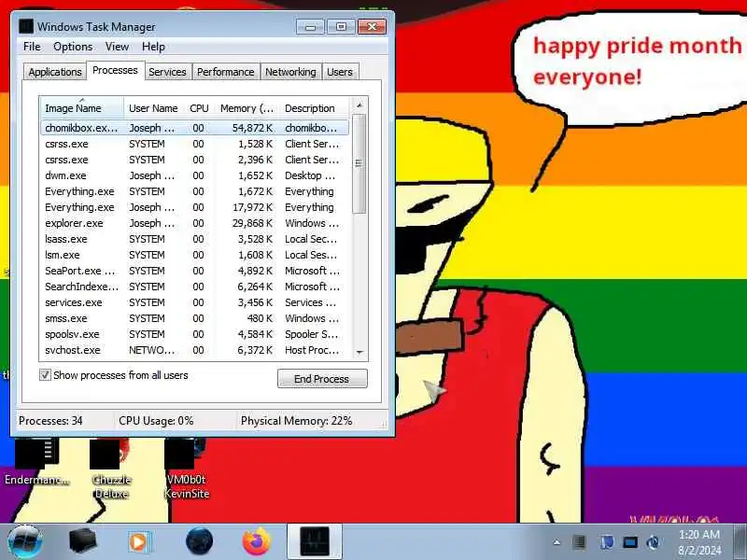Image resolution: width=747 pixels, height=560 pixels.
Task: Select the svchost.exe NETWORK process
Action: (194, 350)
